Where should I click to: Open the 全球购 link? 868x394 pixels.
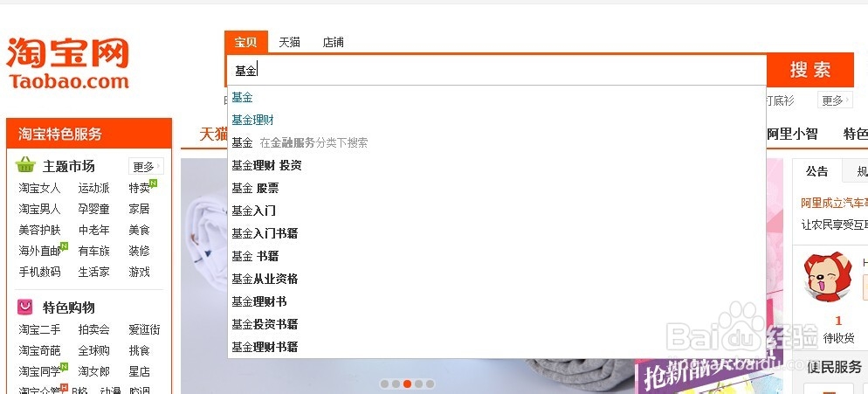(x=93, y=351)
